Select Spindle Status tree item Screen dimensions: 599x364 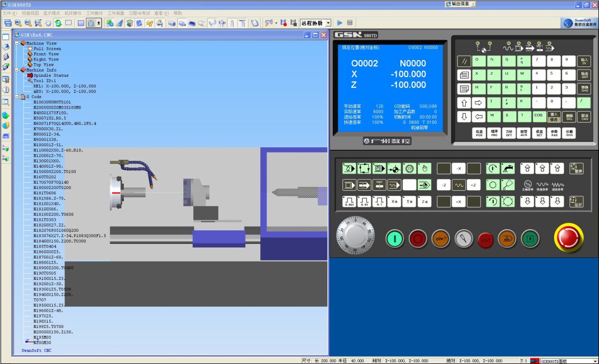tap(51, 75)
